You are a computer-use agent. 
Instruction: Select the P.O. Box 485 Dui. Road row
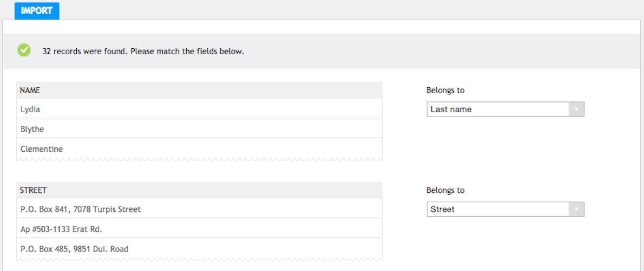199,249
